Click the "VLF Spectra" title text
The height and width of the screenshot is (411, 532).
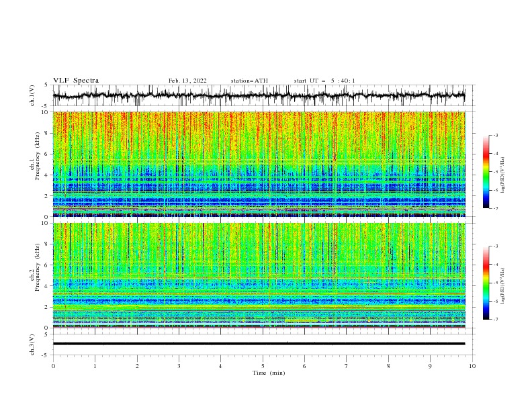tap(76, 81)
